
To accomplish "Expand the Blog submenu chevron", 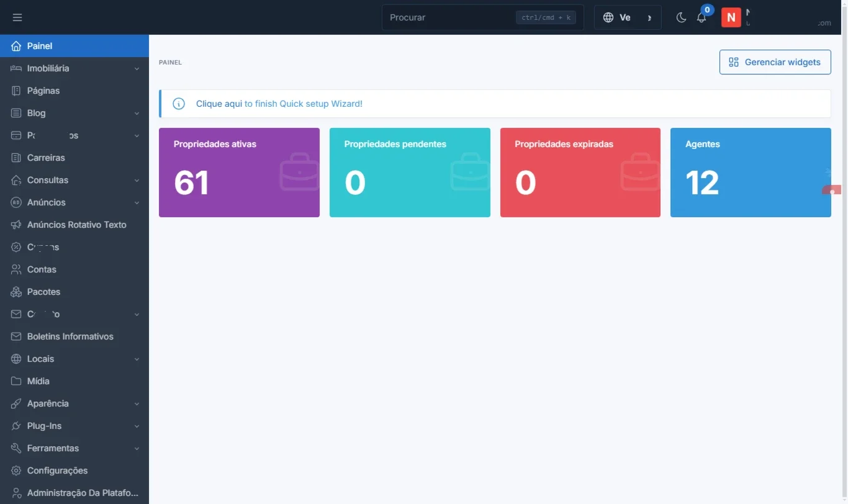I will click(x=137, y=113).
